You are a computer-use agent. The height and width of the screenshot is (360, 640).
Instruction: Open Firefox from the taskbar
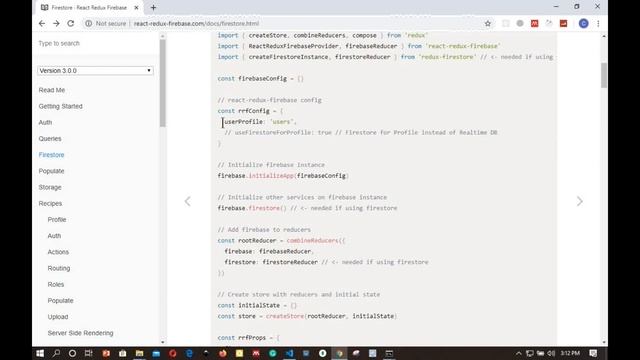pyautogui.click(x=223, y=353)
